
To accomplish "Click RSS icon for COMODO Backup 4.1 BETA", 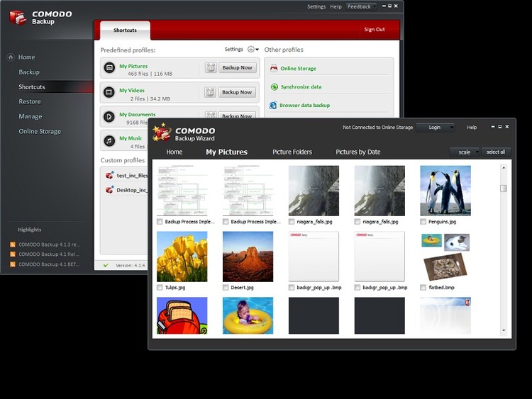I will point(13,264).
